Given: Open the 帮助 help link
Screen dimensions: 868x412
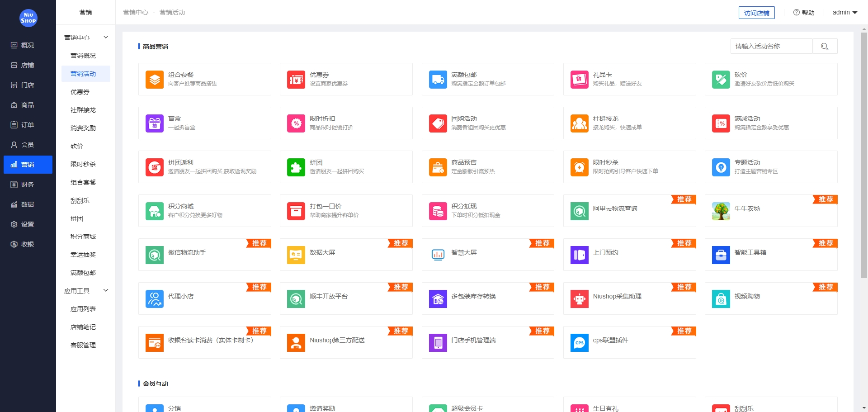Looking at the screenshot, I should coord(804,13).
